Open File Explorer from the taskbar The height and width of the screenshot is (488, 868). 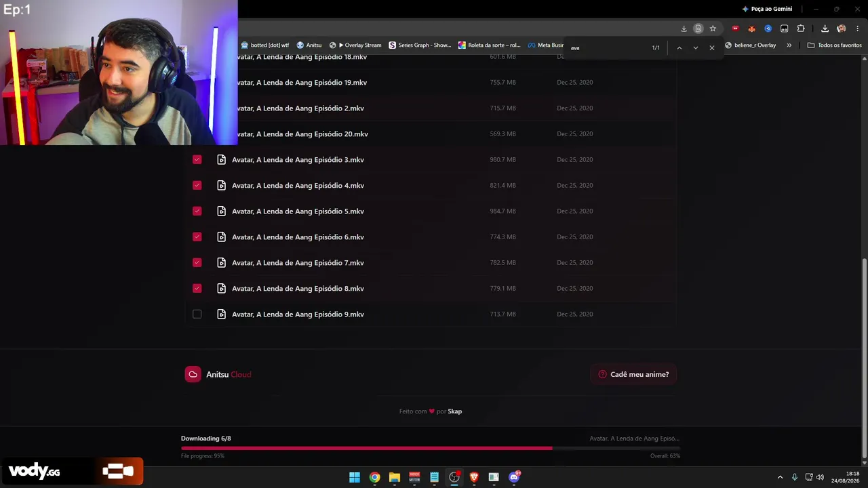395,477
